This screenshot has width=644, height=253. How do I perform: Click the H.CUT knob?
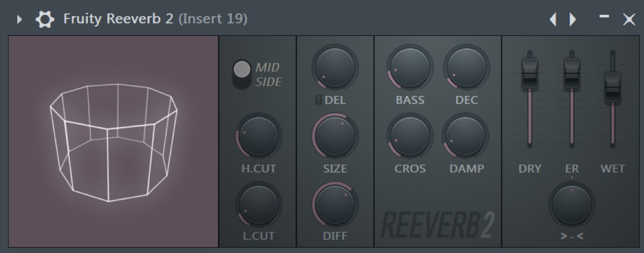click(x=258, y=136)
